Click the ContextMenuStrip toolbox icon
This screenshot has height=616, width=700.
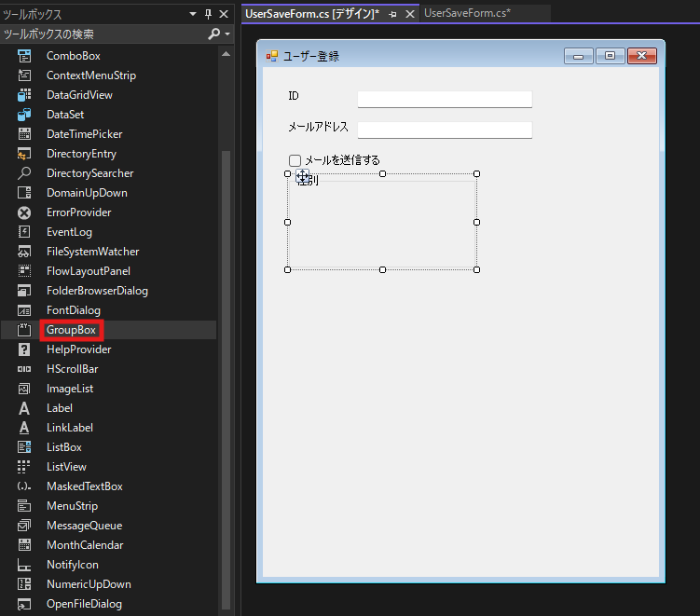(24, 75)
